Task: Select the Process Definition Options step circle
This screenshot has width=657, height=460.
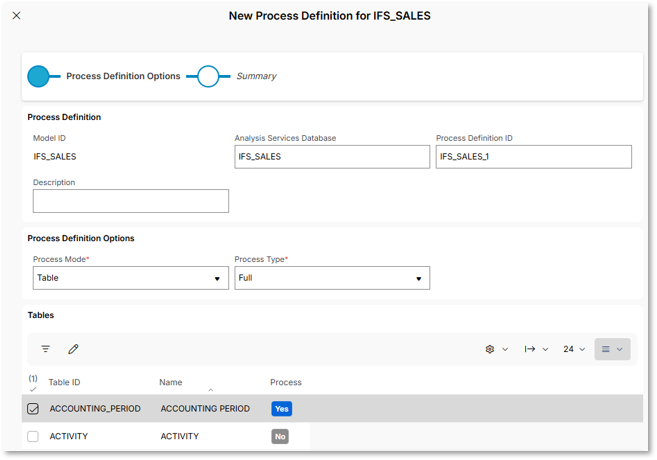Action: click(38, 76)
